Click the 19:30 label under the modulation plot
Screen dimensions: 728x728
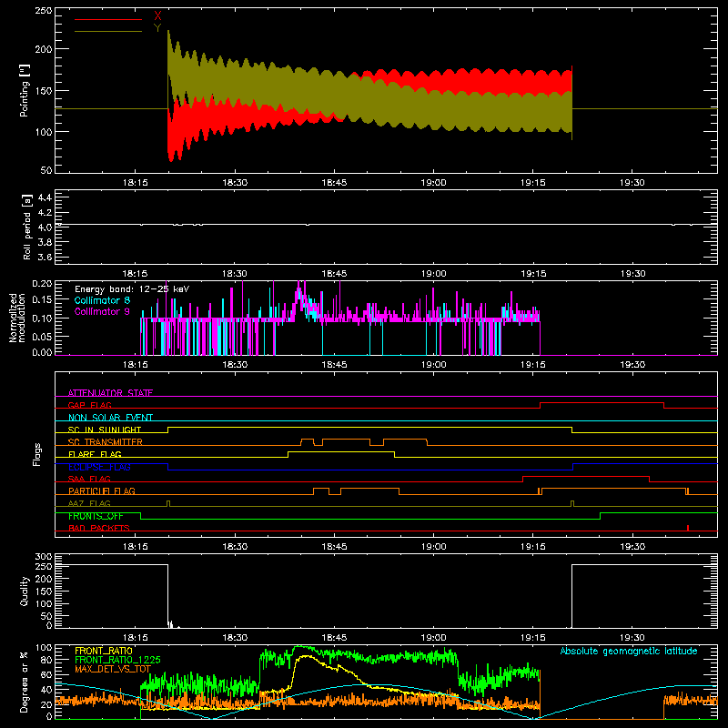coord(632,365)
